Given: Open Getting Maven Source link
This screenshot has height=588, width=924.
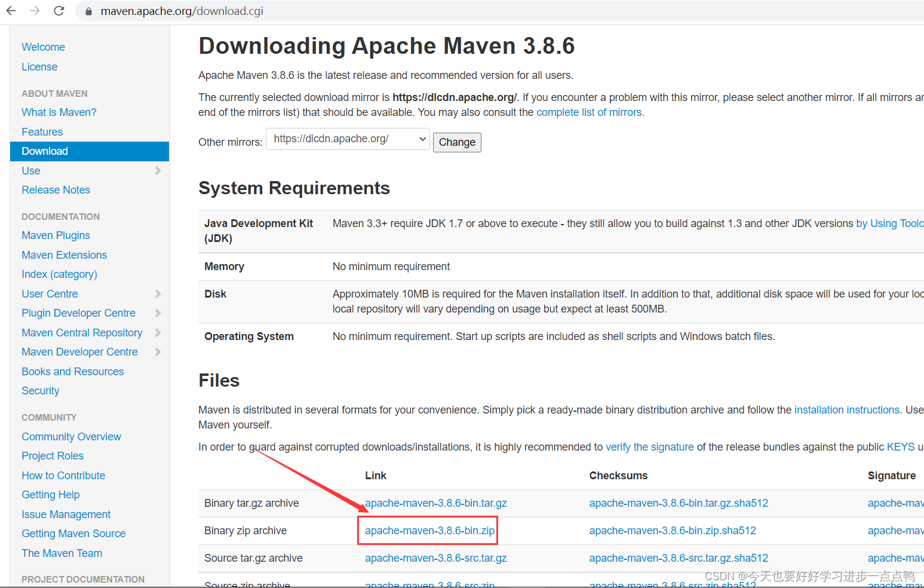Looking at the screenshot, I should pos(73,534).
